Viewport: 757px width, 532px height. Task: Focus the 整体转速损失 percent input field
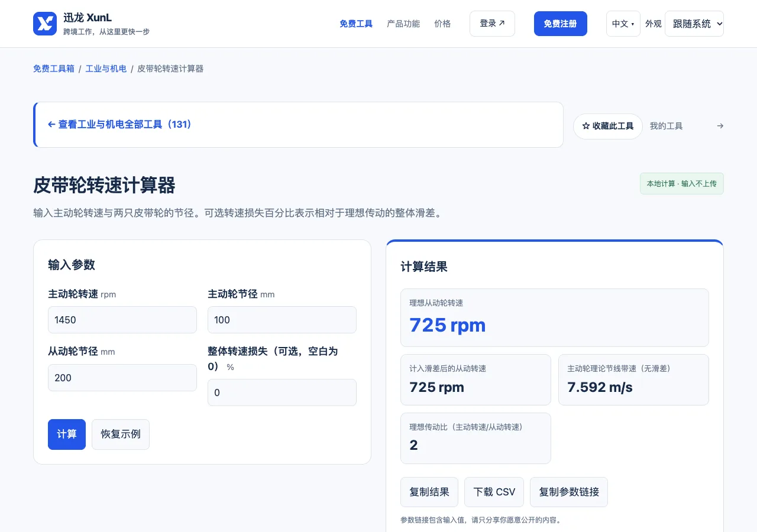[282, 392]
